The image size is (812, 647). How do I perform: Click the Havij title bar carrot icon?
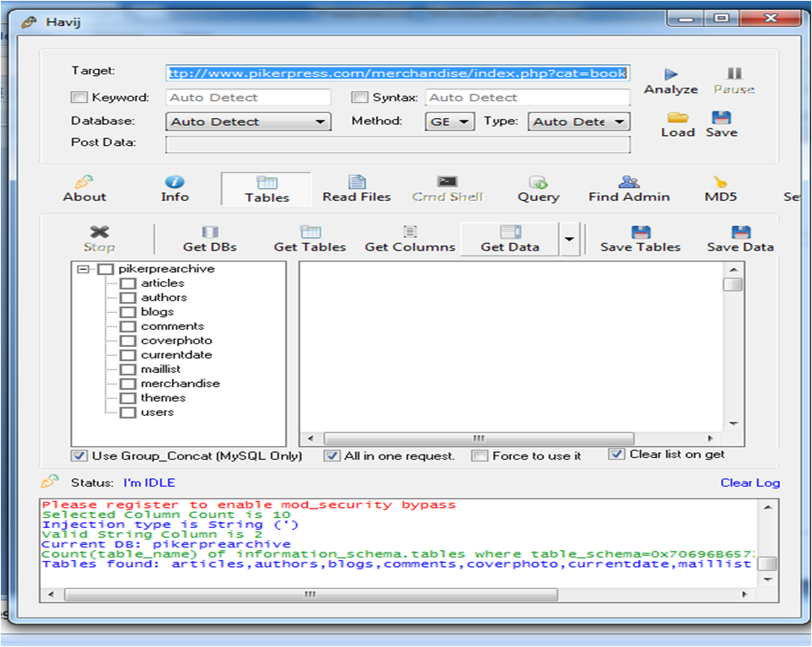point(29,22)
